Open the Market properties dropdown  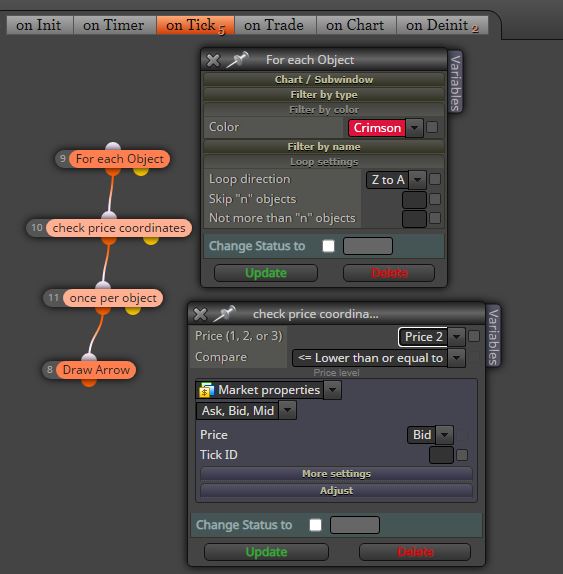tap(332, 390)
